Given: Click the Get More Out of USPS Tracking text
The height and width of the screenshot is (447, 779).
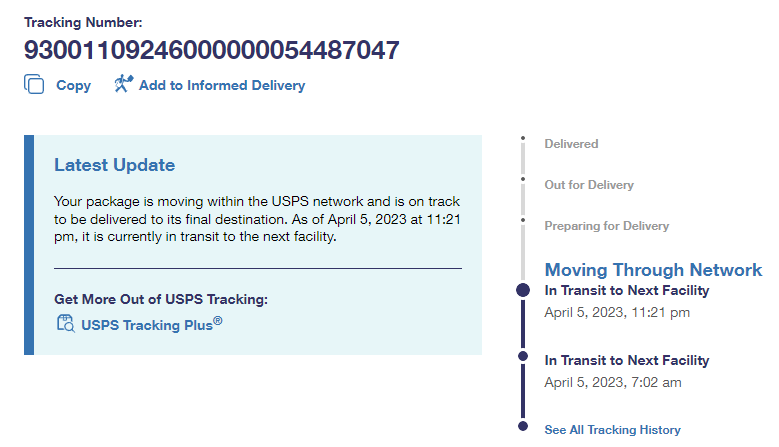Looking at the screenshot, I should (161, 299).
